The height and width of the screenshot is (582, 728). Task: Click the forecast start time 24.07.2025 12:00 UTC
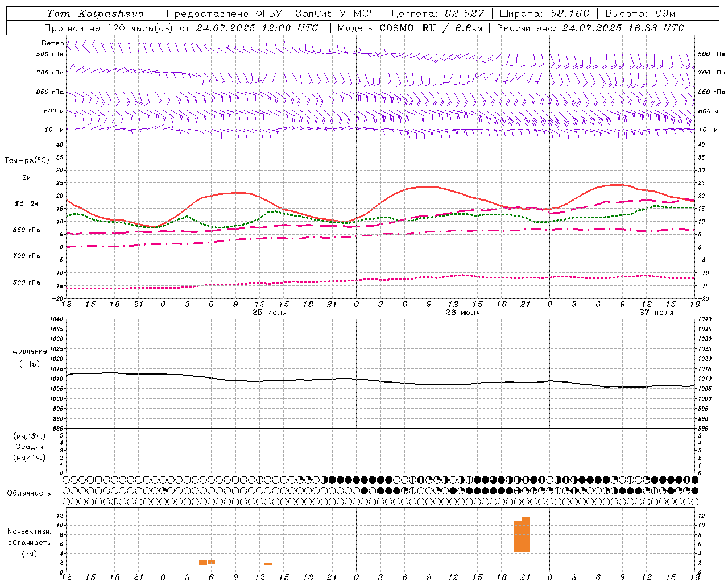click(x=257, y=28)
